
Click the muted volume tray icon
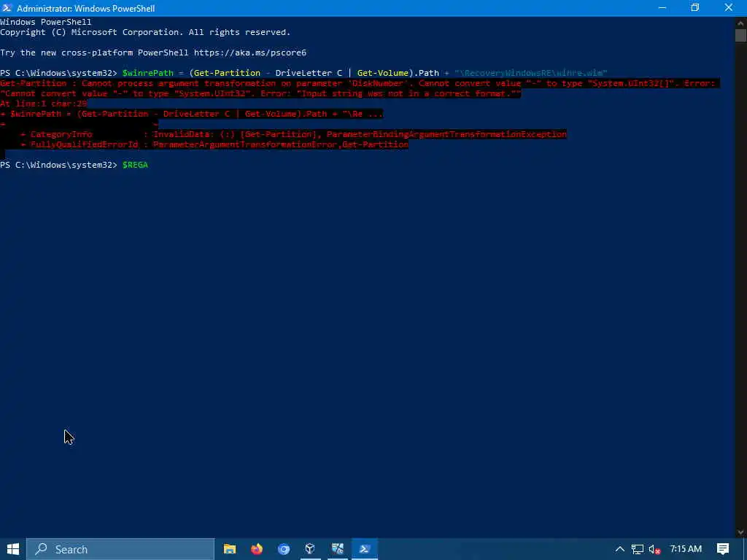pos(654,549)
